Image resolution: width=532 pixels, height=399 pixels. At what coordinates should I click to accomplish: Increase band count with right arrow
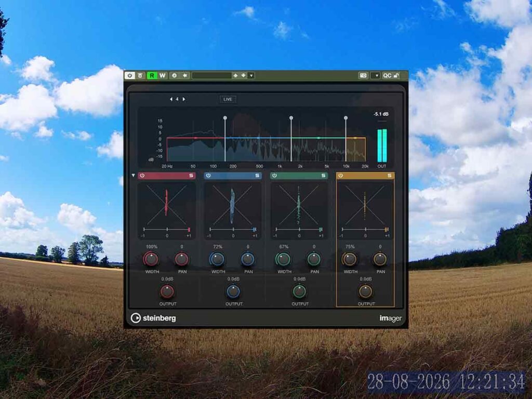point(184,99)
